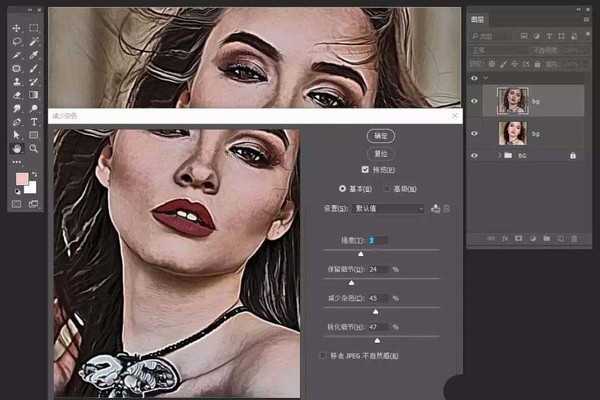
Task: Click the white background color swatch
Action: point(32,189)
